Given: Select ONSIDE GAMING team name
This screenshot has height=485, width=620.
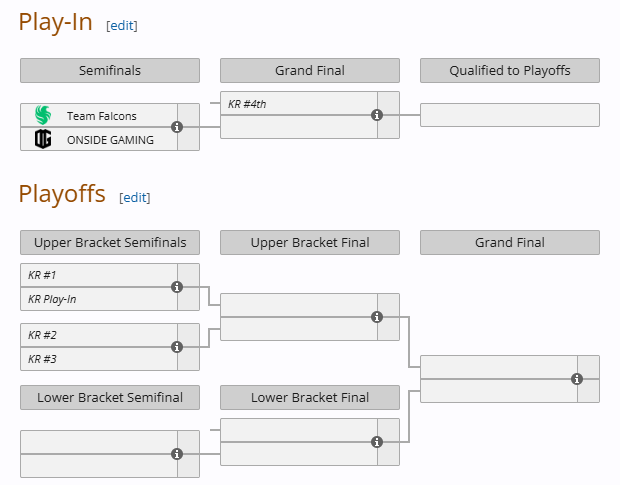Looking at the screenshot, I should coord(110,140).
